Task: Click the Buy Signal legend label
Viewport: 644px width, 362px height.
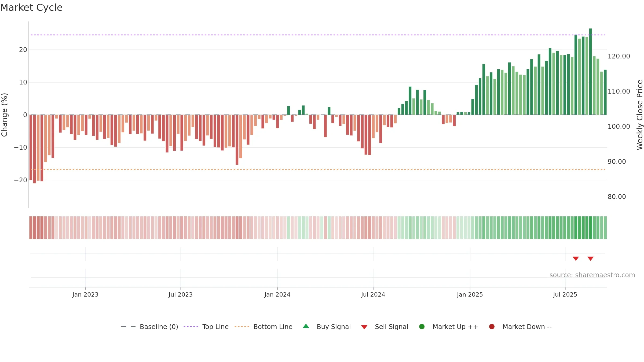Action: point(334,327)
